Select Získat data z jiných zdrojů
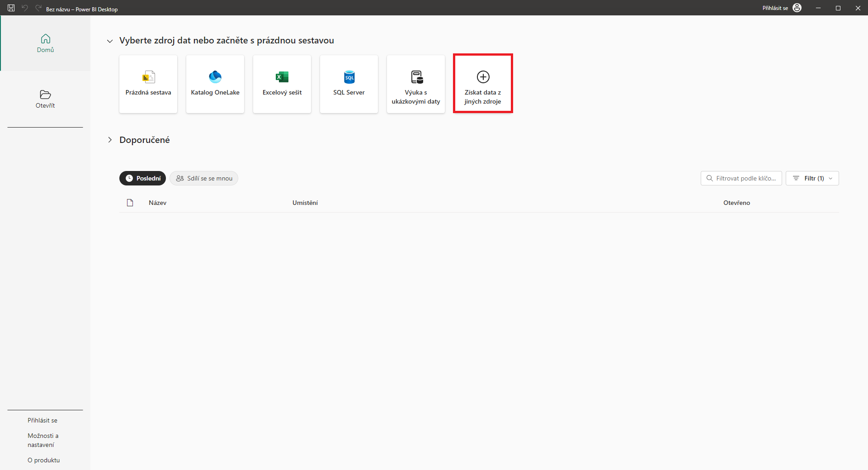The height and width of the screenshot is (470, 868). point(483,83)
